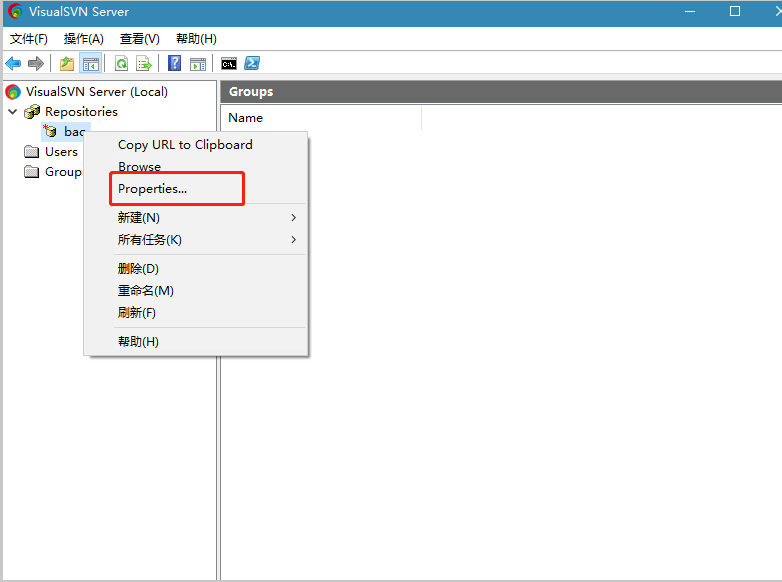782x582 pixels.
Task: Click the Forward arrow toolbar icon
Action: coord(36,63)
